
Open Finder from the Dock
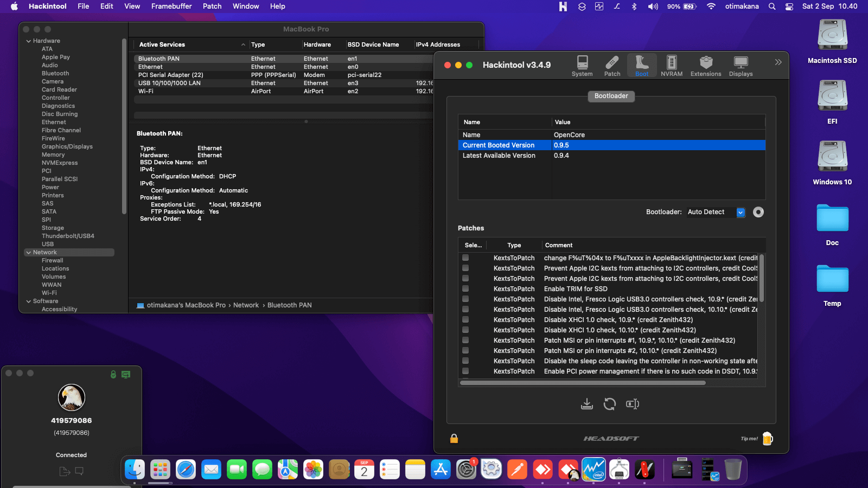[135, 470]
